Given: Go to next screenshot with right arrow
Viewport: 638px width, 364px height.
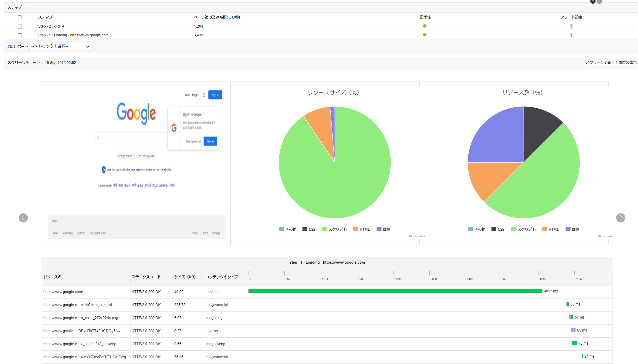Looking at the screenshot, I should (x=620, y=218).
